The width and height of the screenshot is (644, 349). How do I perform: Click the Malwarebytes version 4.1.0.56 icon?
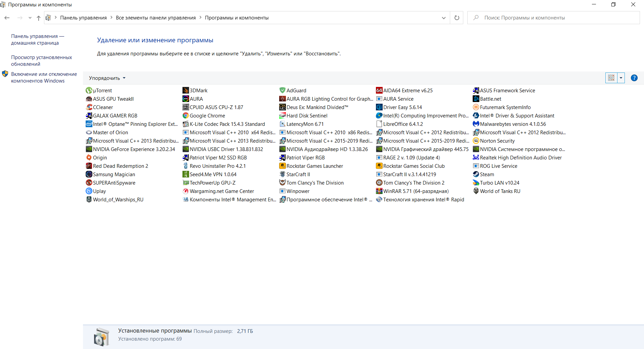(x=476, y=124)
